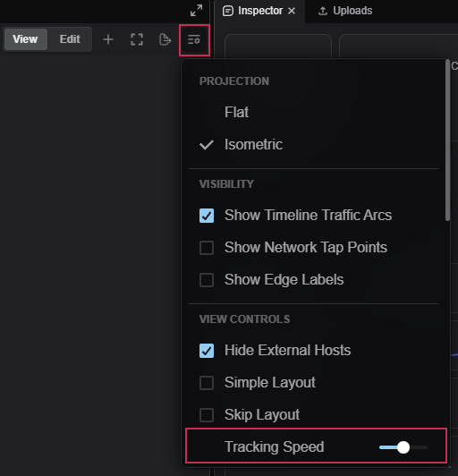
Task: Enable Skip Layout checkbox
Action: [x=207, y=415]
